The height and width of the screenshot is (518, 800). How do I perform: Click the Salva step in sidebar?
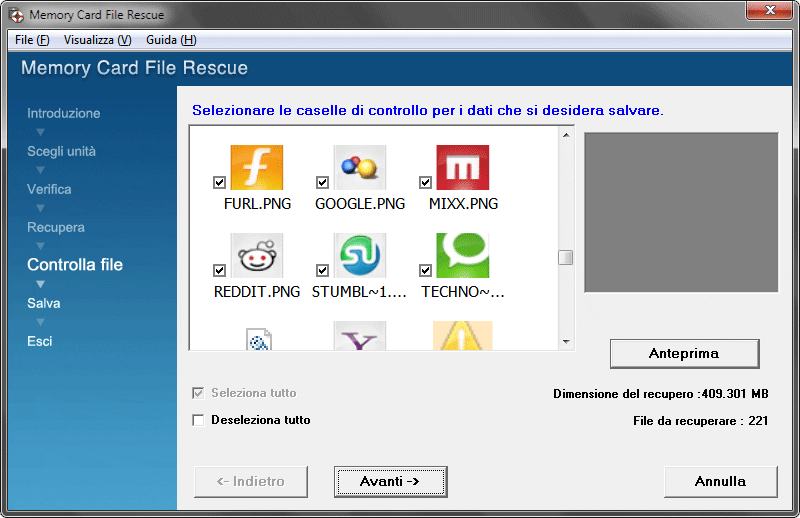pos(44,303)
